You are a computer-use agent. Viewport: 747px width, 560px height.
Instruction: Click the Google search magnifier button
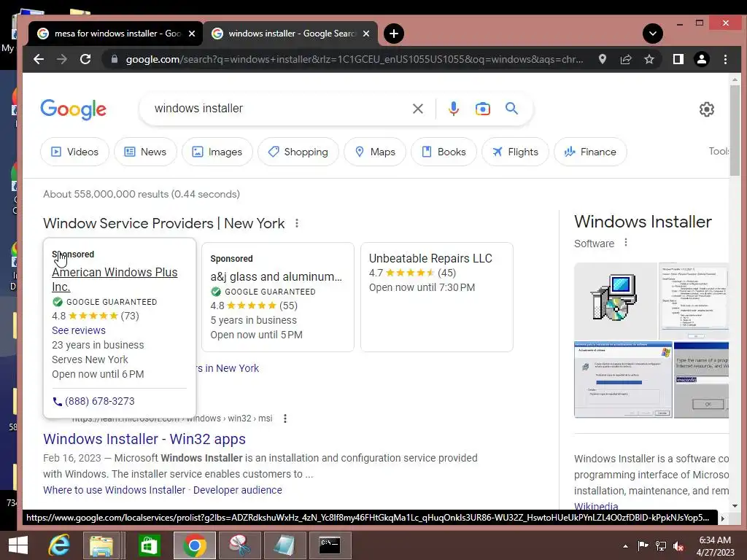tap(511, 109)
